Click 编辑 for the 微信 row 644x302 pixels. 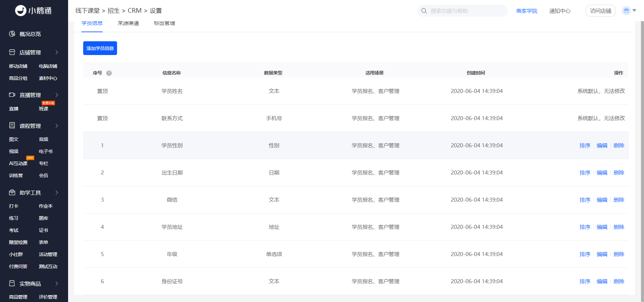(x=602, y=200)
